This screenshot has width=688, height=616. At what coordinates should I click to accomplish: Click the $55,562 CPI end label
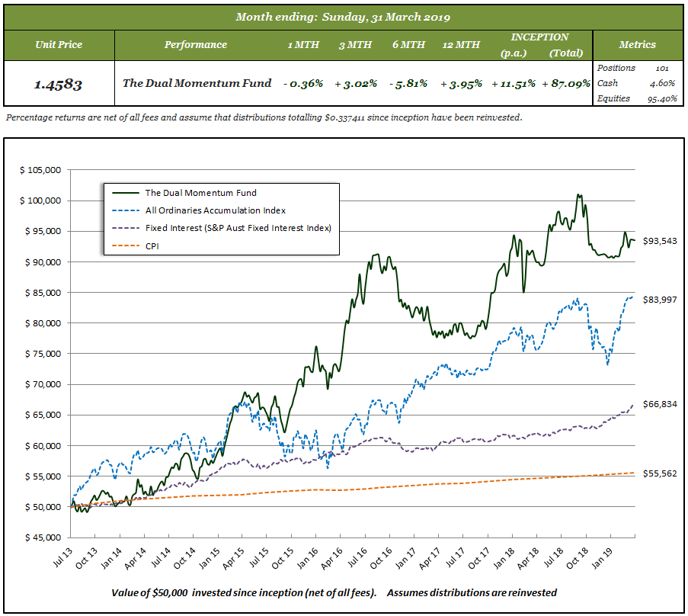pos(659,473)
